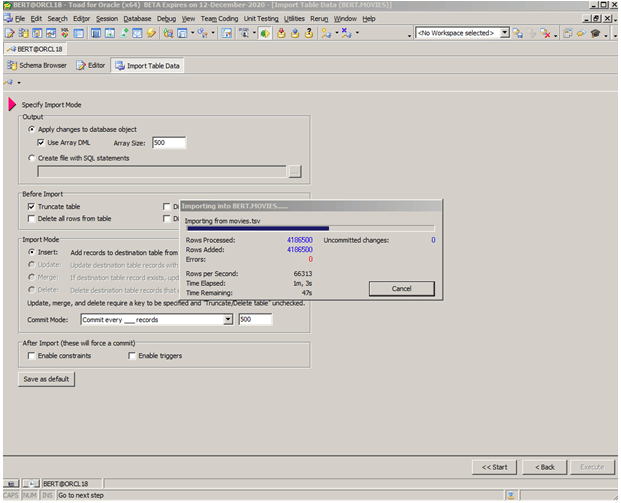Image resolution: width=621 pixels, height=503 pixels.
Task: Cancel the import in progress dialog
Action: 401,288
